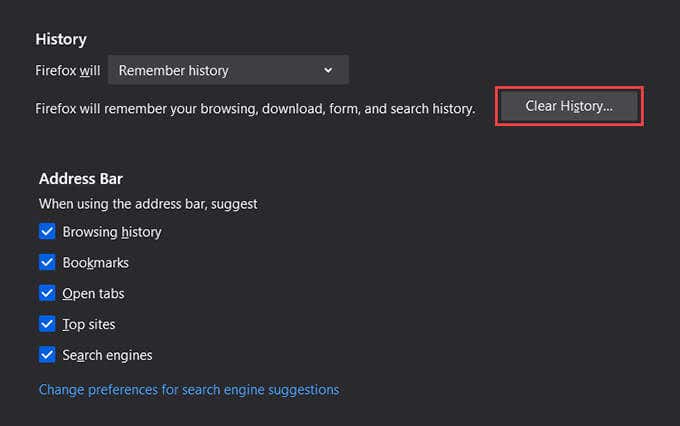The width and height of the screenshot is (680, 426).
Task: Click the "Browsing history" label text
Action: (x=111, y=232)
